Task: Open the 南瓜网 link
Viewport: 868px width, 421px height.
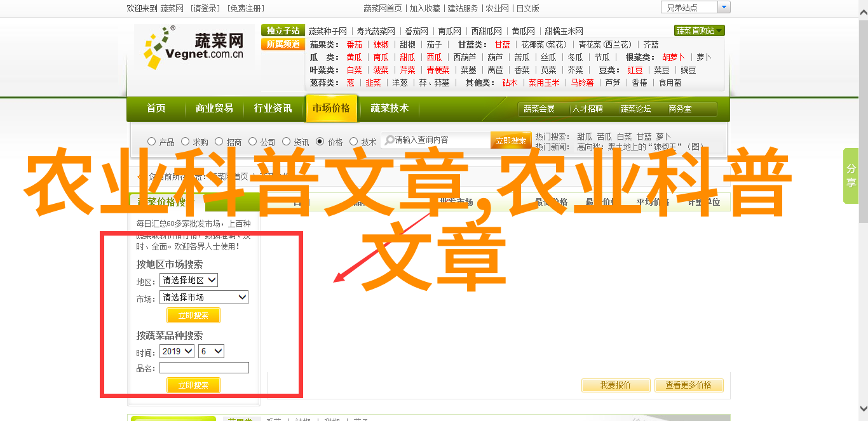Action: click(x=449, y=31)
